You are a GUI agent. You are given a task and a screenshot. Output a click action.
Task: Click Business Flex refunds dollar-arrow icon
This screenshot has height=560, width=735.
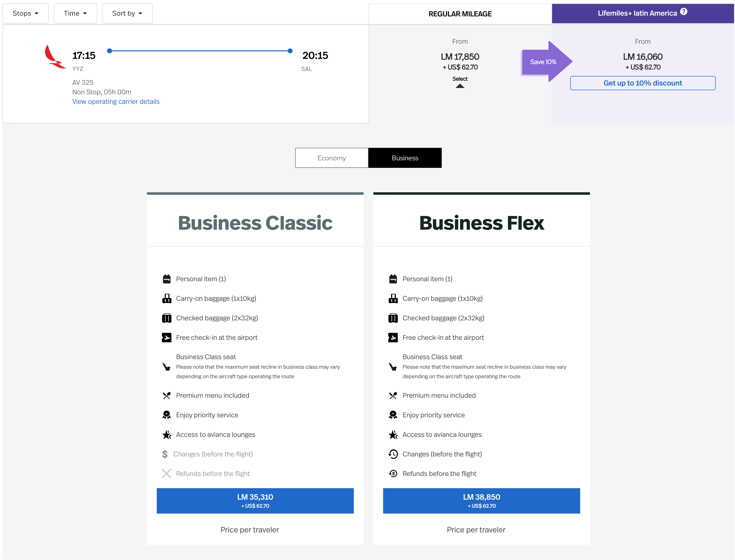pyautogui.click(x=393, y=474)
